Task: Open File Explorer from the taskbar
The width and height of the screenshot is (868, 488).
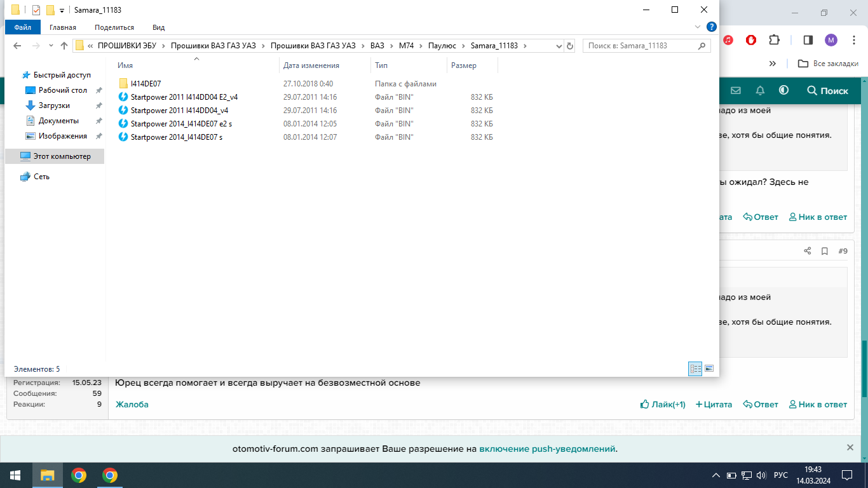Action: coord(48,475)
